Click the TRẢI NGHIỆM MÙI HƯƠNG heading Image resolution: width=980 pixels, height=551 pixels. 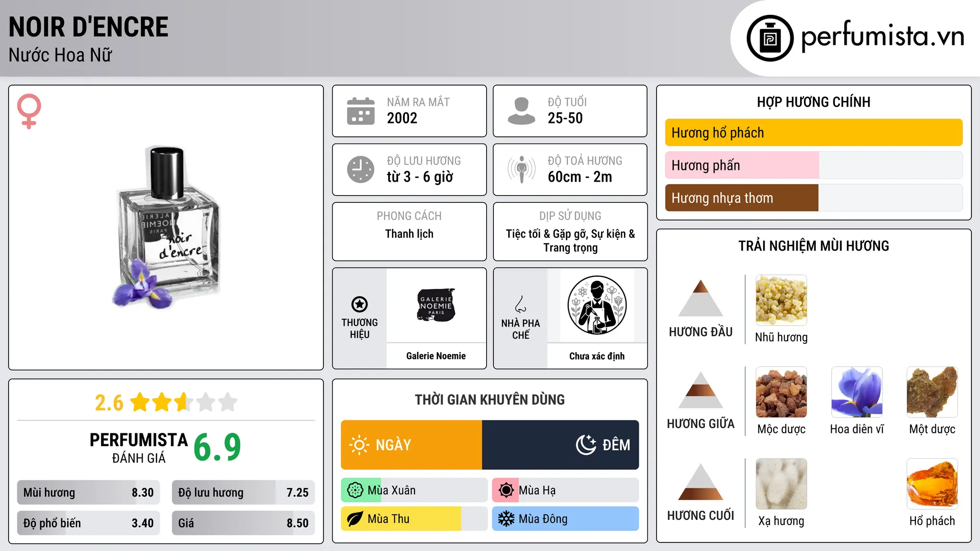point(813,246)
